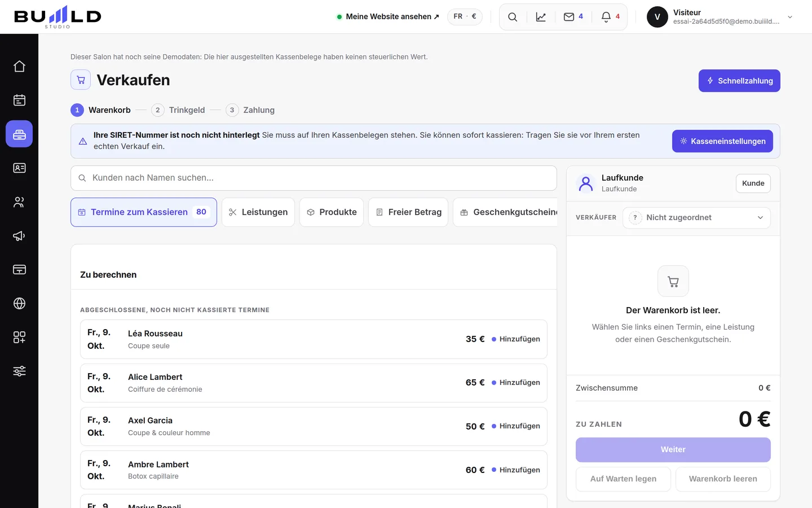Open the team members icon in sidebar

click(19, 202)
